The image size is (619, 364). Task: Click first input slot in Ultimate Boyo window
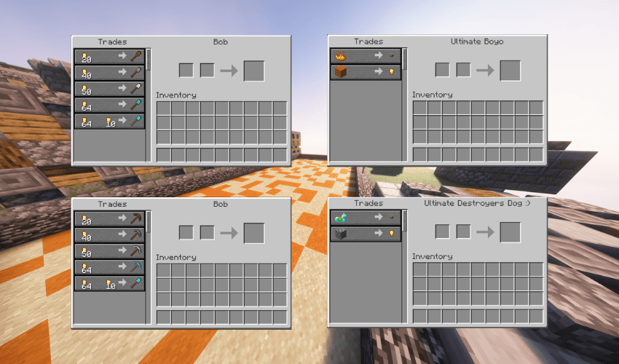click(443, 71)
